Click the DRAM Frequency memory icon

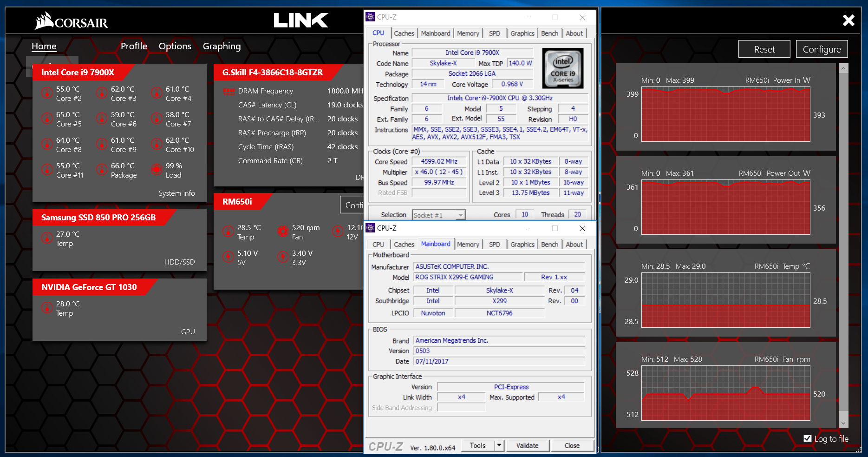(x=229, y=92)
